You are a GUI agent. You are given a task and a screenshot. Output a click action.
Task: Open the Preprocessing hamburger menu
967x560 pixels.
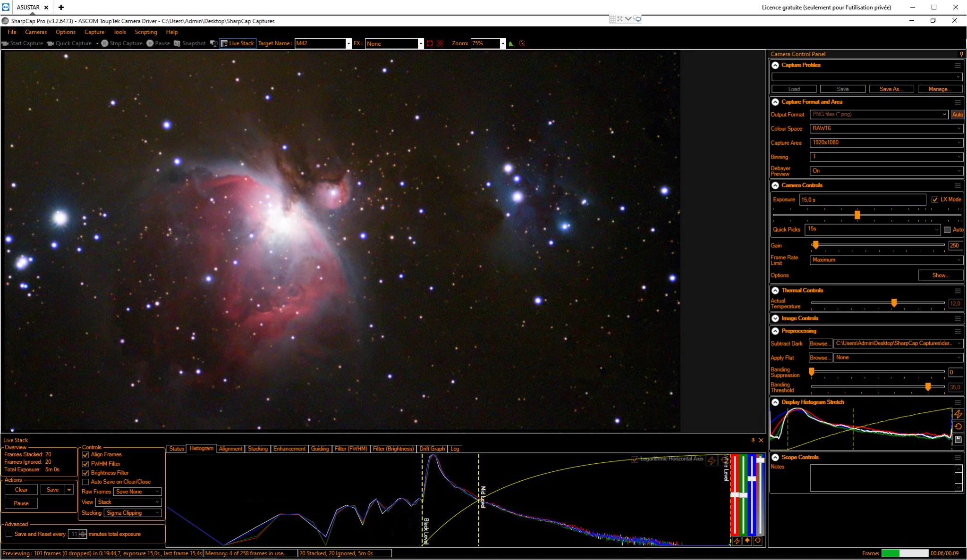(x=958, y=331)
